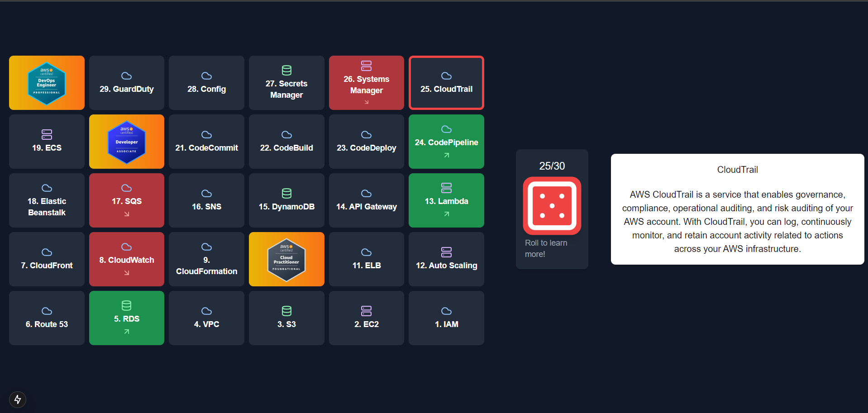Click the up arrow on Lambda tile

pos(447,214)
